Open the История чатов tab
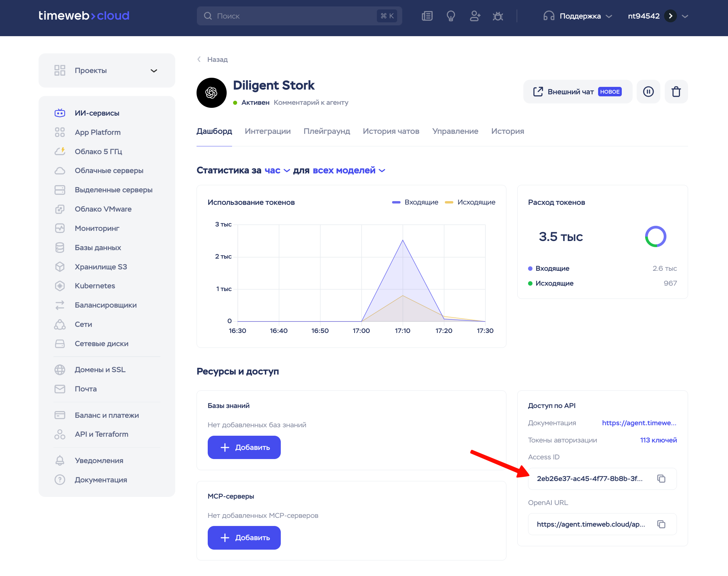728x576 pixels. tap(391, 131)
